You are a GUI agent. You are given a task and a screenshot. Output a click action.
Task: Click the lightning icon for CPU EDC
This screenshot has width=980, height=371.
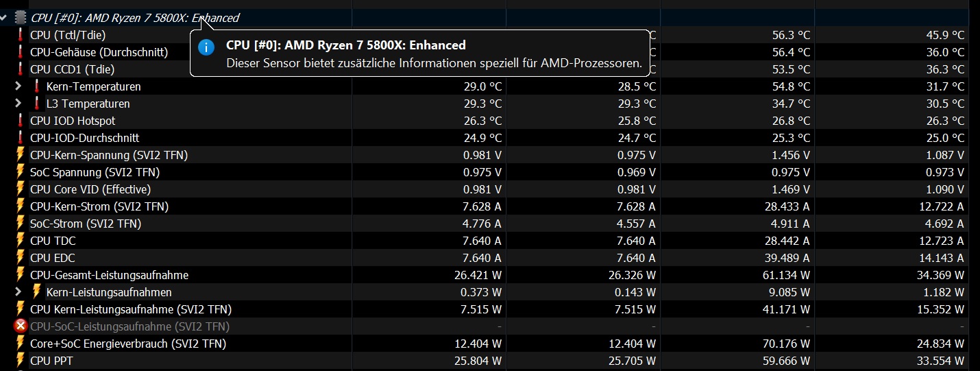(x=21, y=257)
